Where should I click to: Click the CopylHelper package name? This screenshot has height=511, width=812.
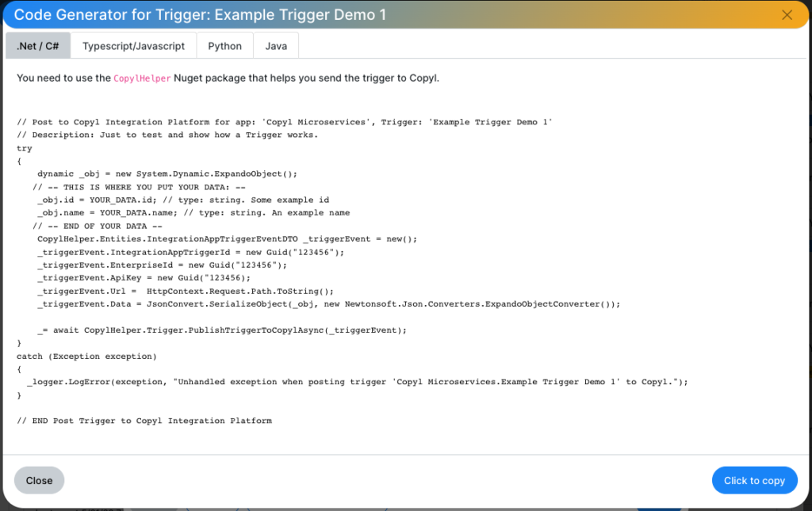click(x=142, y=78)
